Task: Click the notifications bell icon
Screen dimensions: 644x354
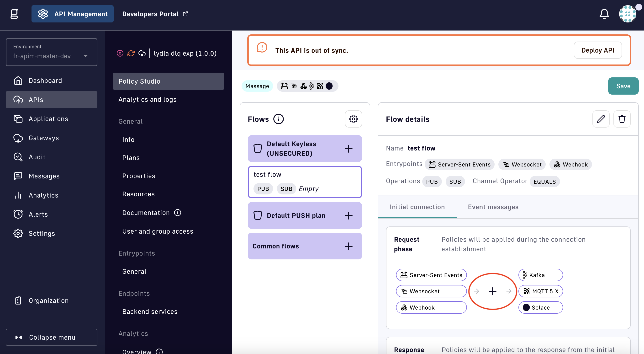Action: pos(604,14)
